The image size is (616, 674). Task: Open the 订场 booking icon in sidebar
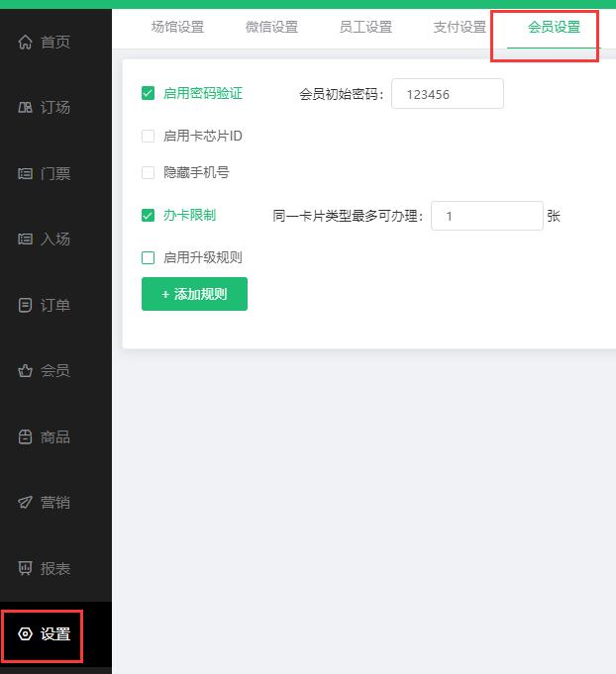tap(25, 107)
